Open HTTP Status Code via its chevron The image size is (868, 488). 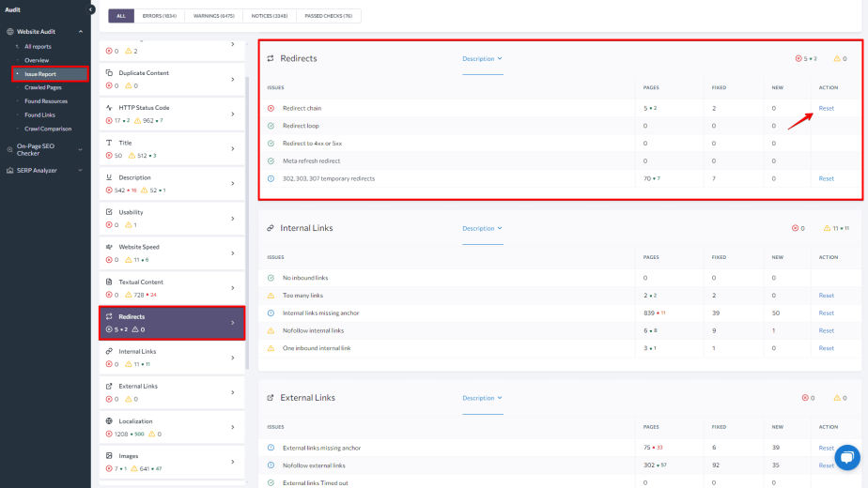(x=233, y=114)
